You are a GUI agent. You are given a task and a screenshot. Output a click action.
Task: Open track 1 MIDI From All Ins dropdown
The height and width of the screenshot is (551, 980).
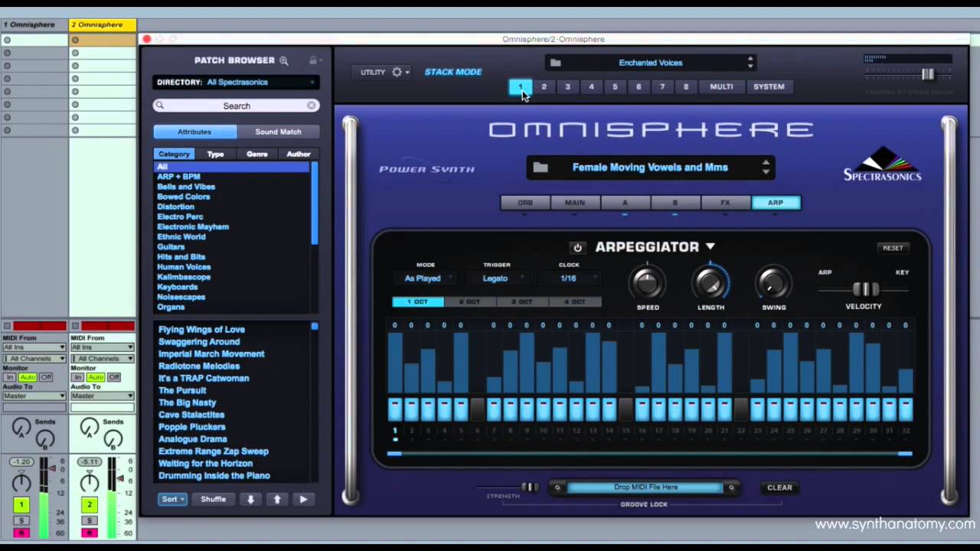34,347
